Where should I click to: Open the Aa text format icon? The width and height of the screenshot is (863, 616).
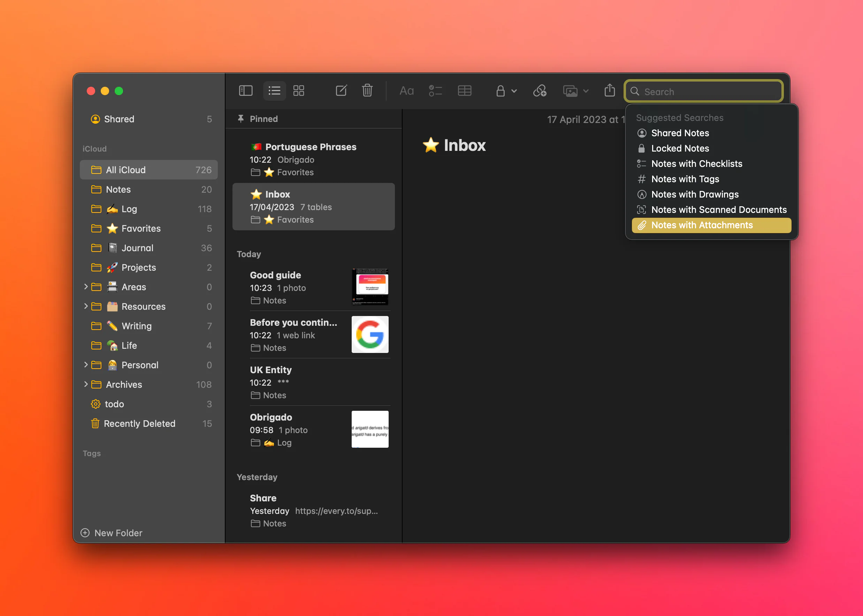click(406, 91)
